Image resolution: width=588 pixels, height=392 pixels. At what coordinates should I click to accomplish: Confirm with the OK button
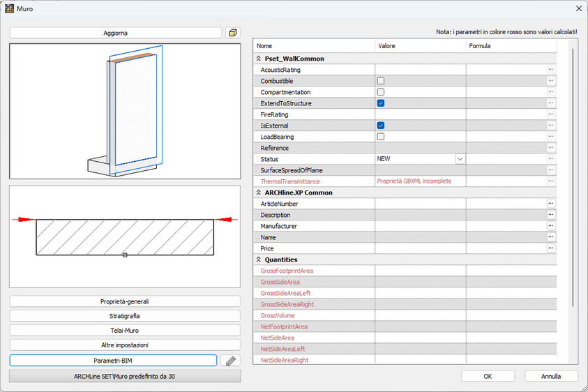pos(488,376)
